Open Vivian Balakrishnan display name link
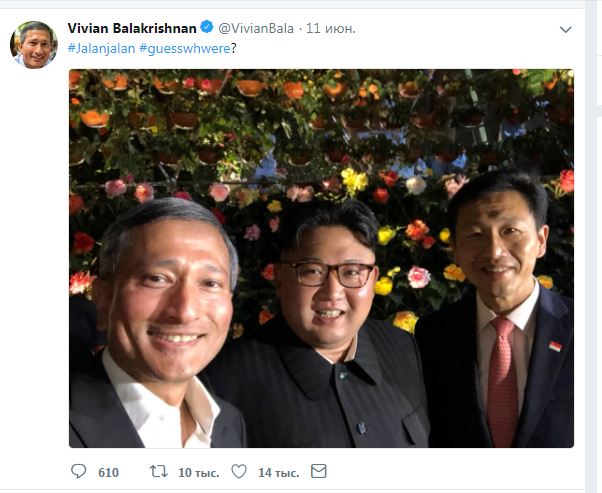The height and width of the screenshot is (493, 602). (x=131, y=28)
